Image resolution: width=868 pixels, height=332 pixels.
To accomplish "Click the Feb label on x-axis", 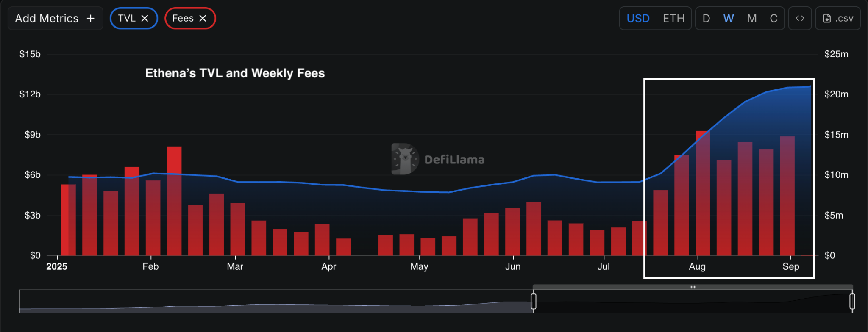I will click(x=150, y=266).
